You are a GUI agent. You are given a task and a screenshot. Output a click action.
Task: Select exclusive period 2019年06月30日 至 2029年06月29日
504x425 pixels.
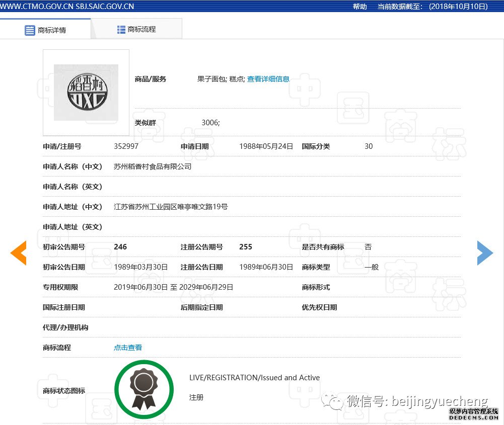click(174, 287)
